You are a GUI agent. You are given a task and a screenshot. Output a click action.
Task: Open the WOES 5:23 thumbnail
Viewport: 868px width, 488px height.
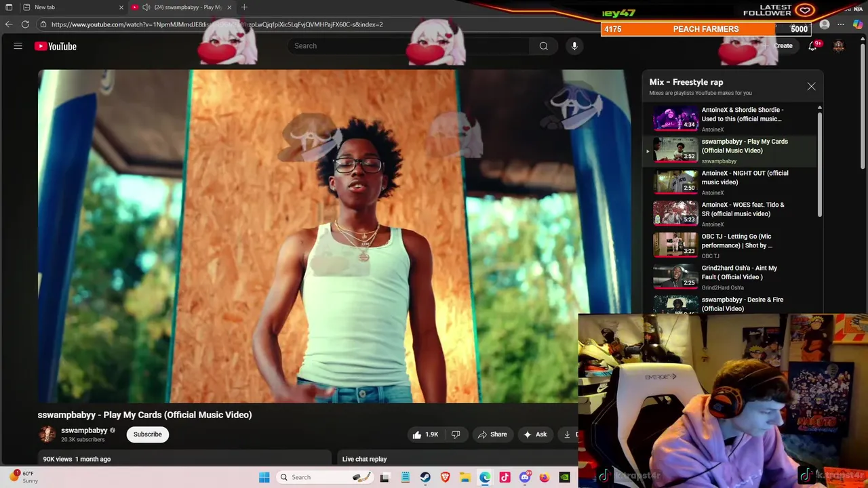(x=675, y=213)
